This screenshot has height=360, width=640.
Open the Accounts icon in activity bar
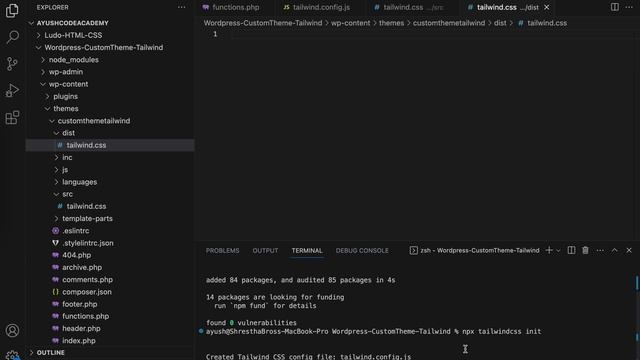pyautogui.click(x=12, y=330)
